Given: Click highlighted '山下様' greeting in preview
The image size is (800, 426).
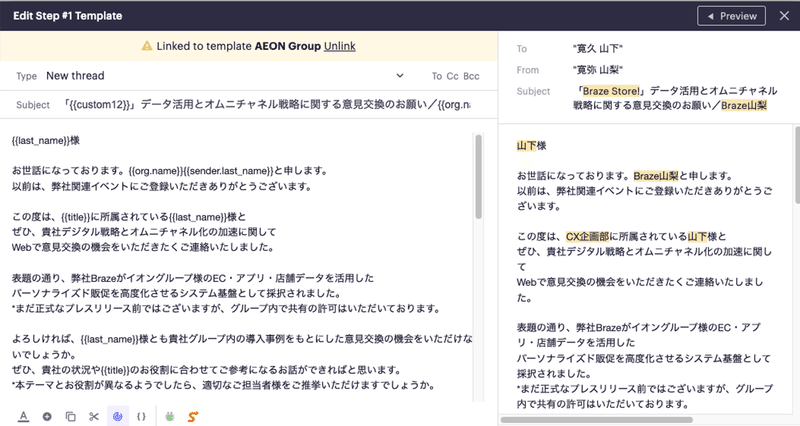Looking at the screenshot, I should coord(532,146).
